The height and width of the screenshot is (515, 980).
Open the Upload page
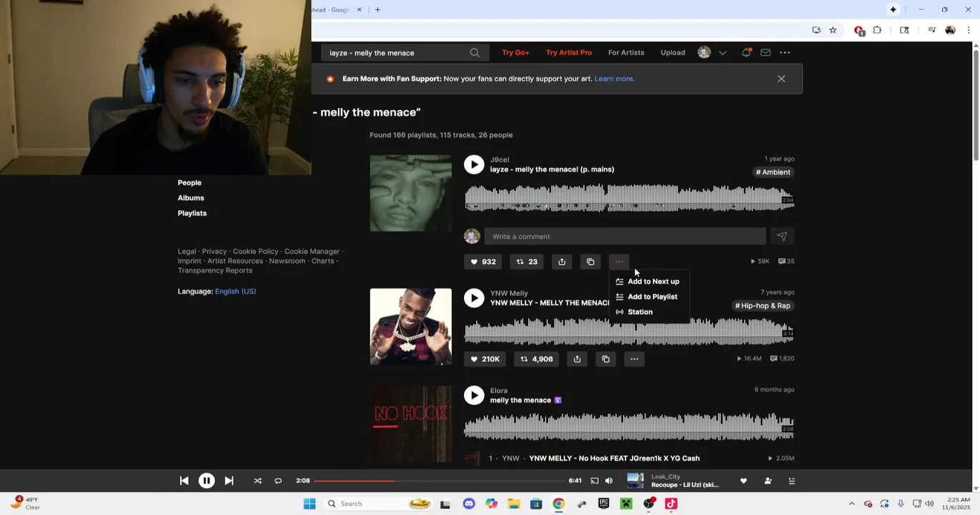pyautogui.click(x=673, y=52)
